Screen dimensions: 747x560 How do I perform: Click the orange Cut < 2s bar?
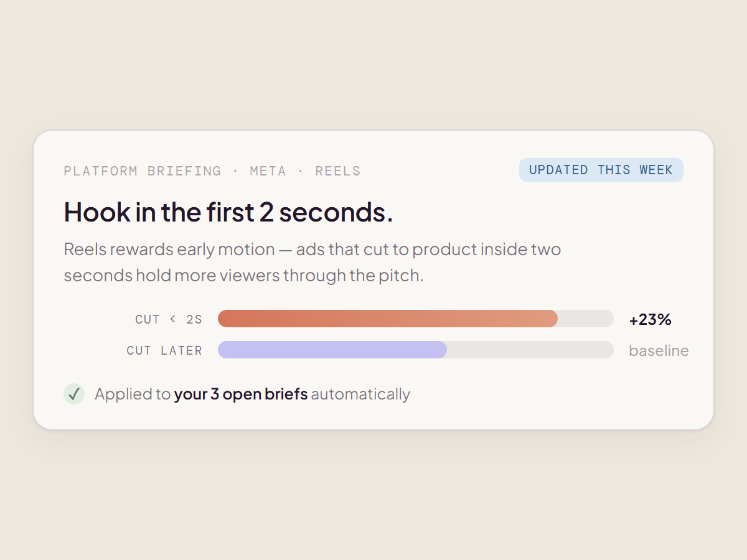click(388, 319)
